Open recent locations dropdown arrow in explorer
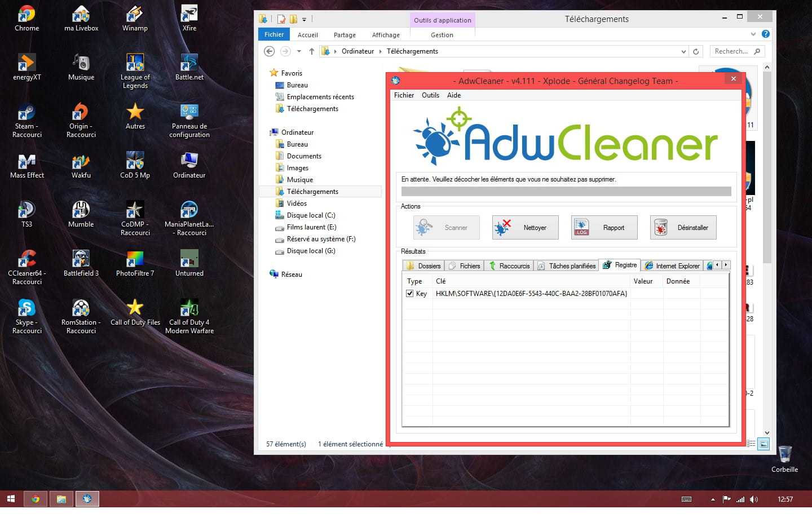Screen dimensions: 812x531 (299, 51)
